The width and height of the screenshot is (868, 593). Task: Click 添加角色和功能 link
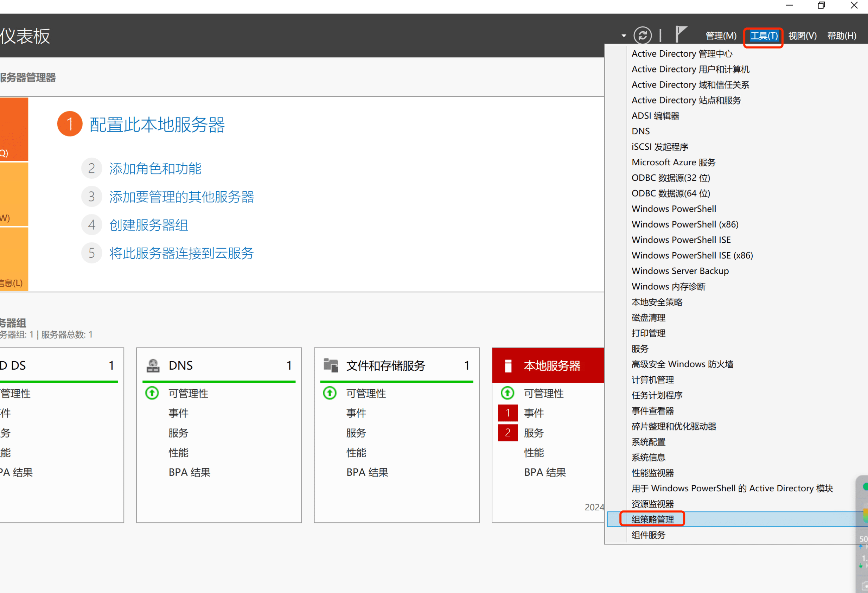(x=155, y=168)
